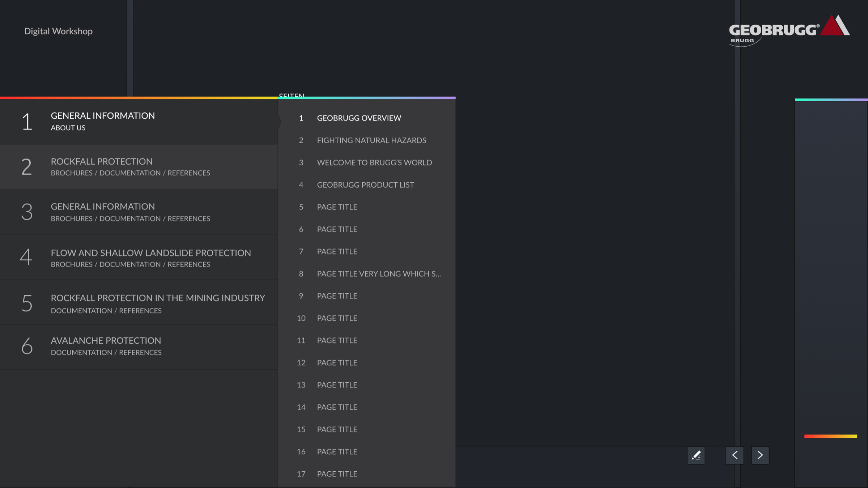Click the Digital Workshop title
The height and width of the screenshot is (488, 868).
tap(58, 31)
